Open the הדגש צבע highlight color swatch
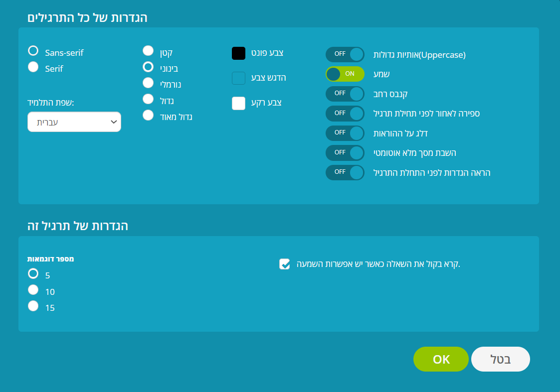The height and width of the screenshot is (392, 560). (x=238, y=78)
